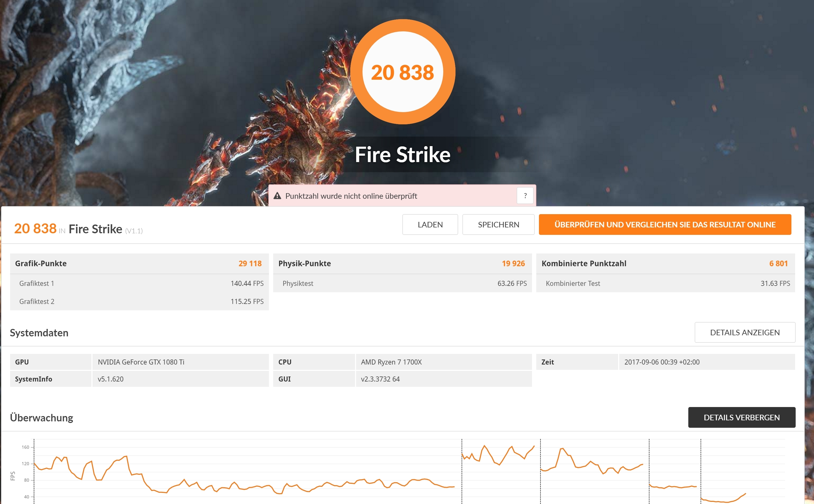Image resolution: width=814 pixels, height=504 pixels.
Task: Click Überprüfen und vergleichen online button
Action: [665, 225]
